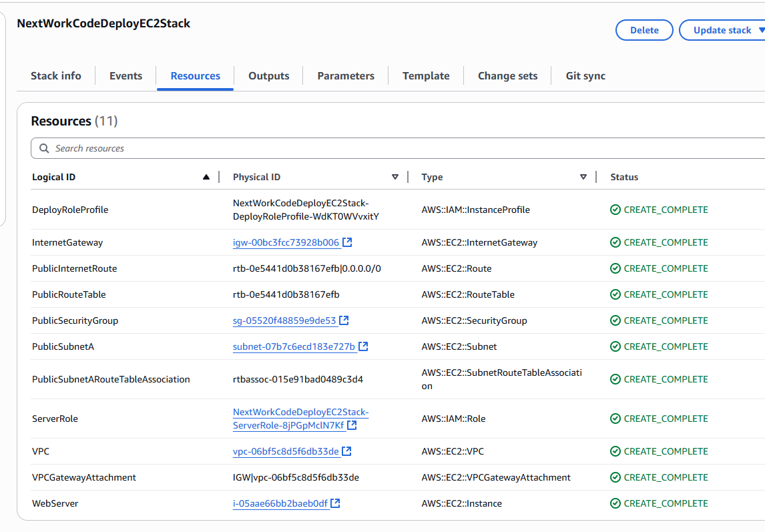Switch to the Template tab
The image size is (765, 532).
[425, 75]
